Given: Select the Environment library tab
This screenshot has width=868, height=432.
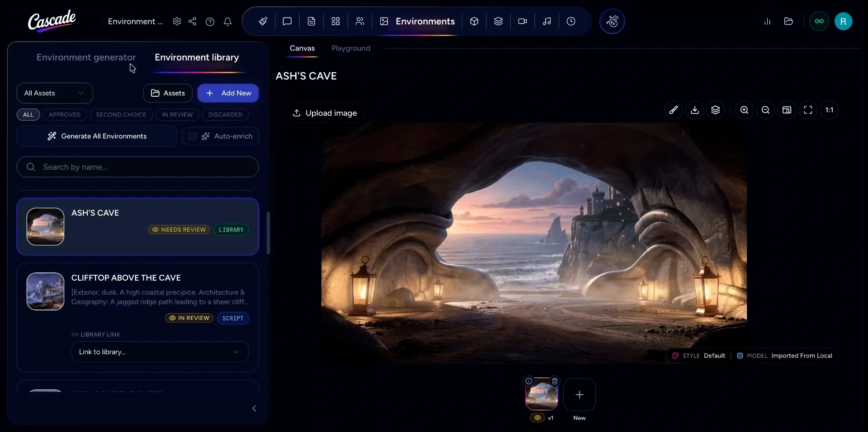Looking at the screenshot, I should [197, 57].
